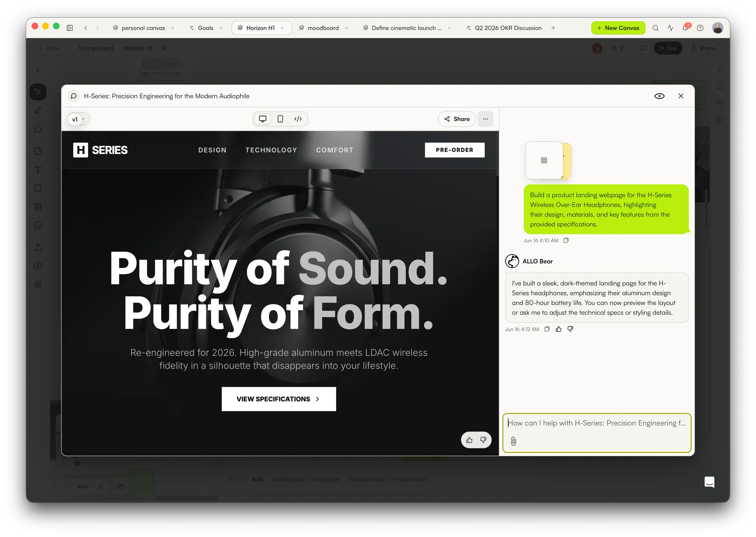Attach a file with paperclip icon
Screen dimensions: 756x537
click(x=513, y=441)
